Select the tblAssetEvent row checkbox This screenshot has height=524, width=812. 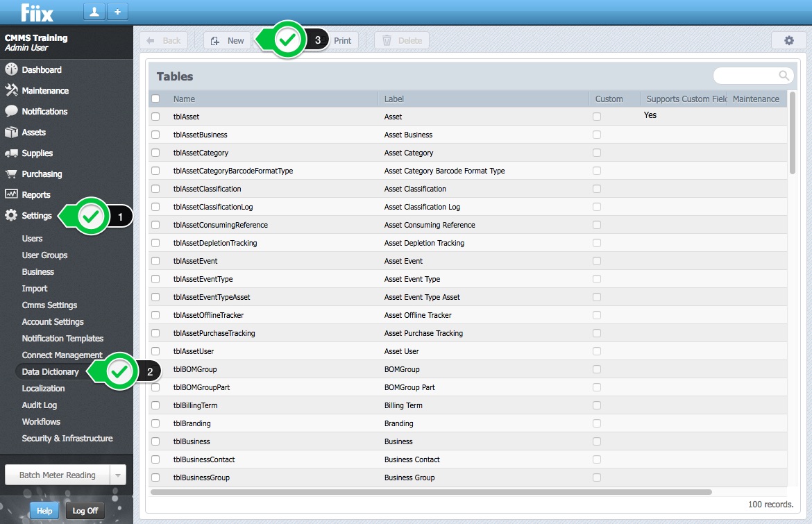point(155,261)
